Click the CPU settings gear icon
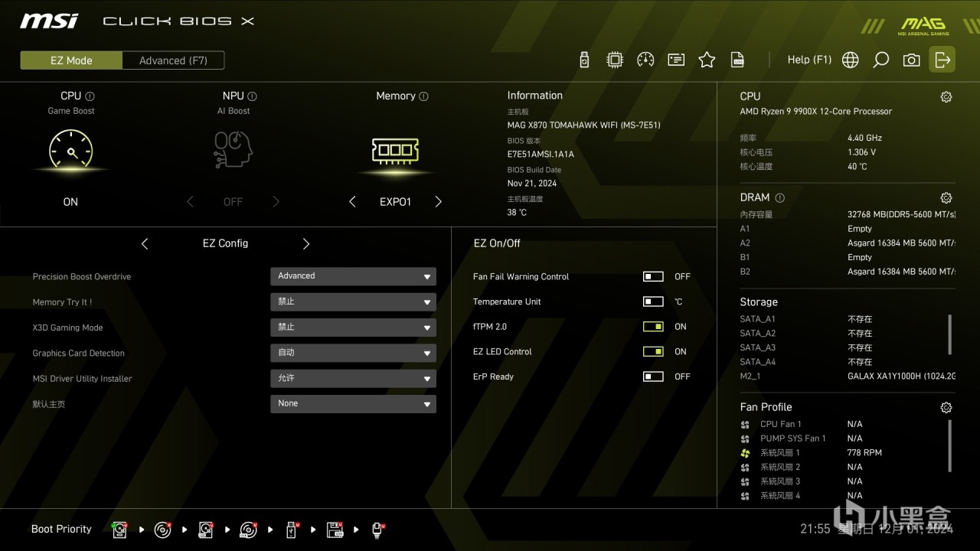 pos(946,97)
